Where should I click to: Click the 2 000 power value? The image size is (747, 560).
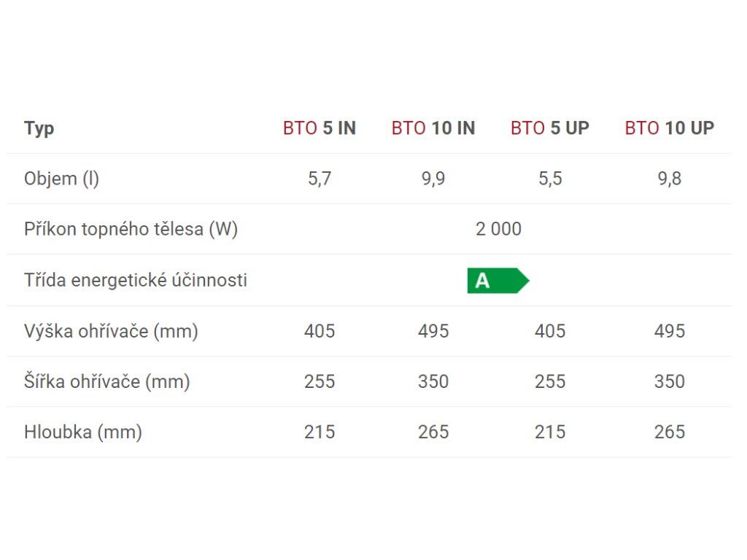pos(498,229)
